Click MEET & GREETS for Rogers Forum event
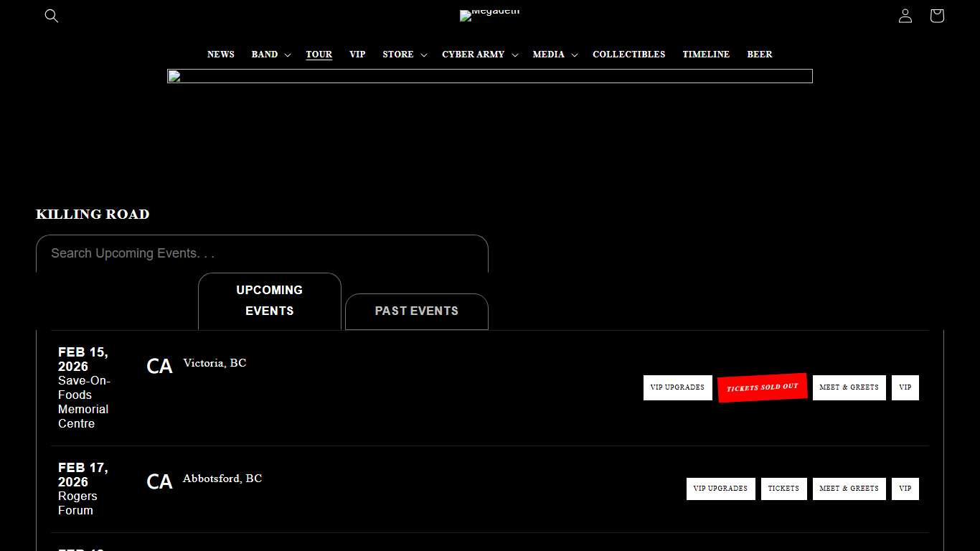The height and width of the screenshot is (551, 980). (849, 489)
